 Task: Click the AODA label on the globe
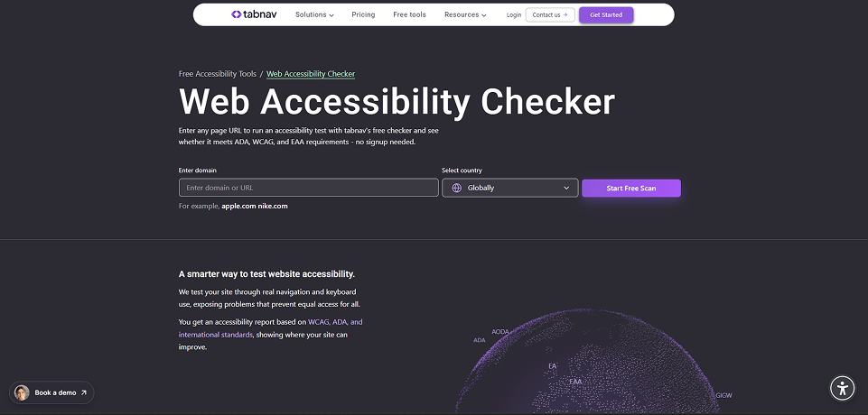pyautogui.click(x=499, y=332)
